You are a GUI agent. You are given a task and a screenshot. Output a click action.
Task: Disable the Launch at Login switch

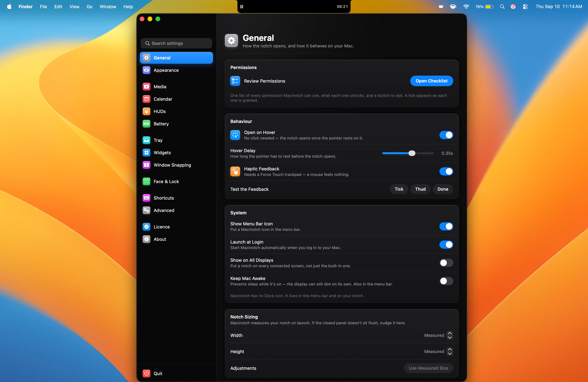tap(446, 245)
